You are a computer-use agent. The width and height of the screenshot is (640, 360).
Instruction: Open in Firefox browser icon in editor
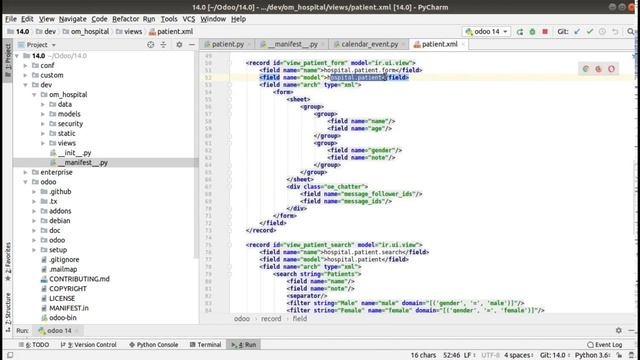click(x=598, y=69)
